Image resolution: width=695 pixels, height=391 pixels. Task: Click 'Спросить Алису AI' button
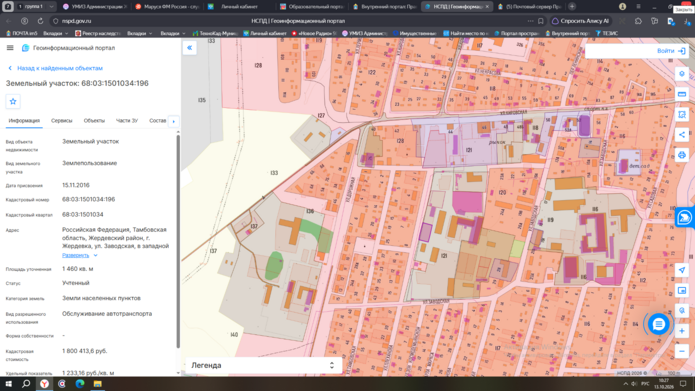click(581, 21)
